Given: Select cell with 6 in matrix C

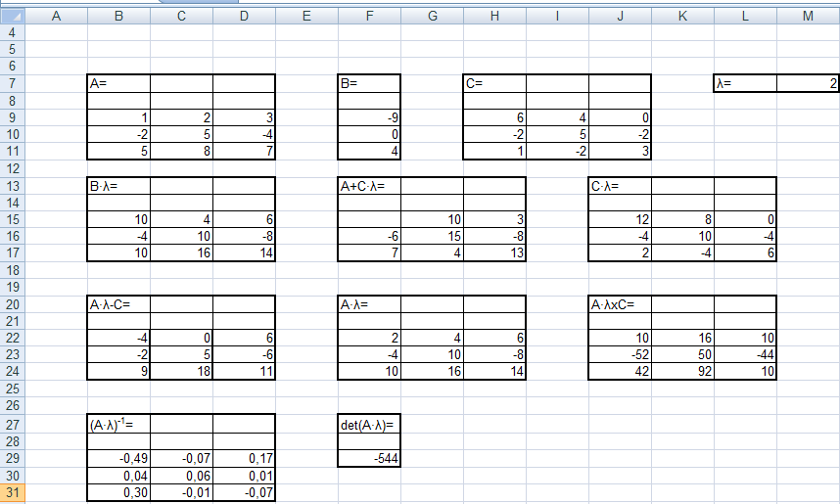Looking at the screenshot, I should pyautogui.click(x=495, y=117).
